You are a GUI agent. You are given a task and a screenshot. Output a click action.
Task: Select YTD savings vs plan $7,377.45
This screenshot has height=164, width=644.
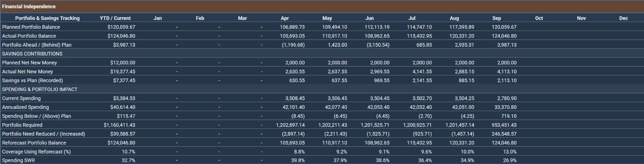click(x=124, y=81)
